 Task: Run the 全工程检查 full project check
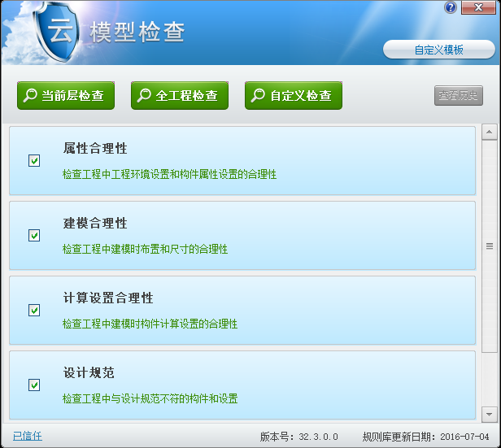[180, 96]
